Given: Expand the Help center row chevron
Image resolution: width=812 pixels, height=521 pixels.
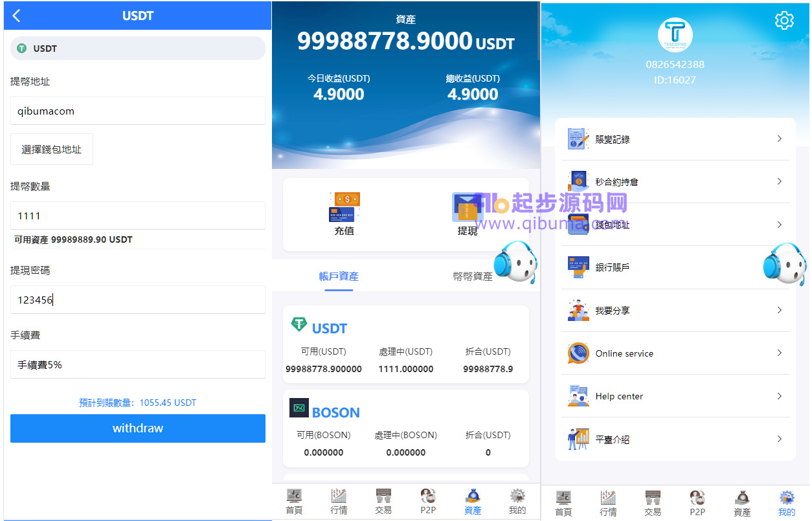Looking at the screenshot, I should pyautogui.click(x=780, y=396).
